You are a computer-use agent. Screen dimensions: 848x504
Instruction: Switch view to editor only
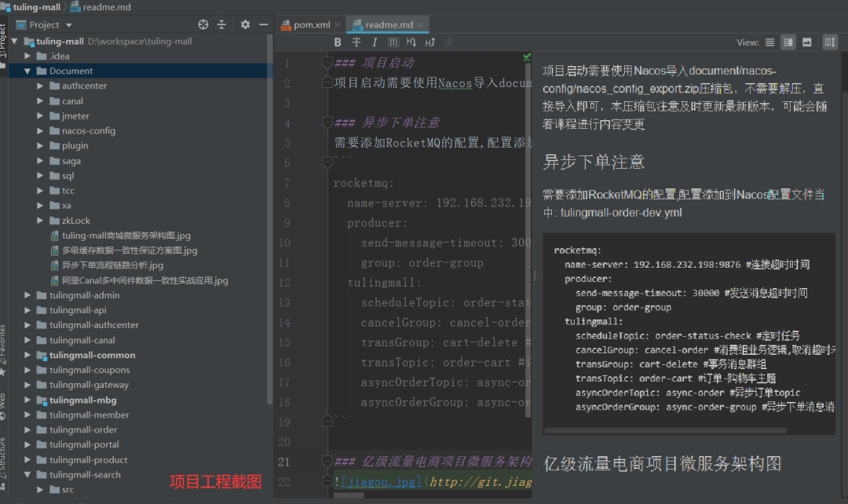pos(769,42)
